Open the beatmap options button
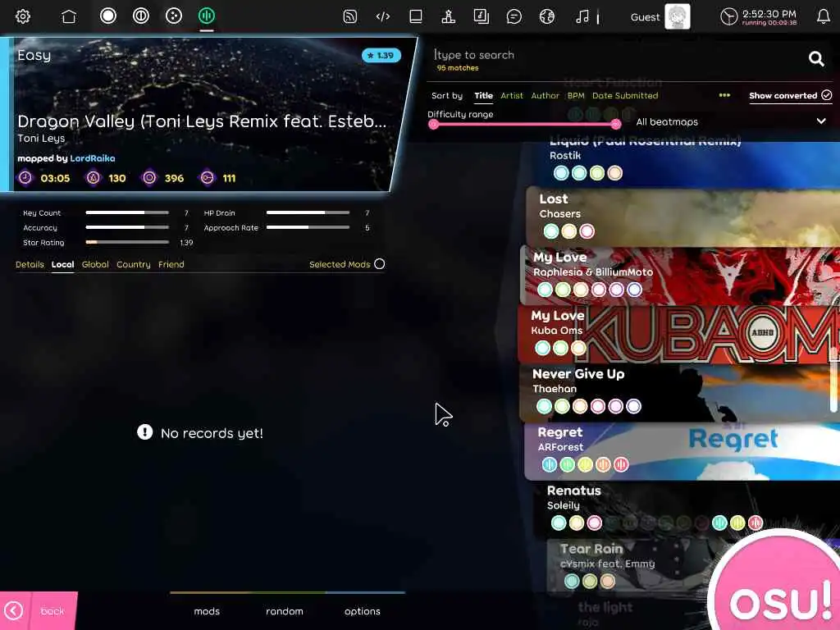 tap(363, 611)
